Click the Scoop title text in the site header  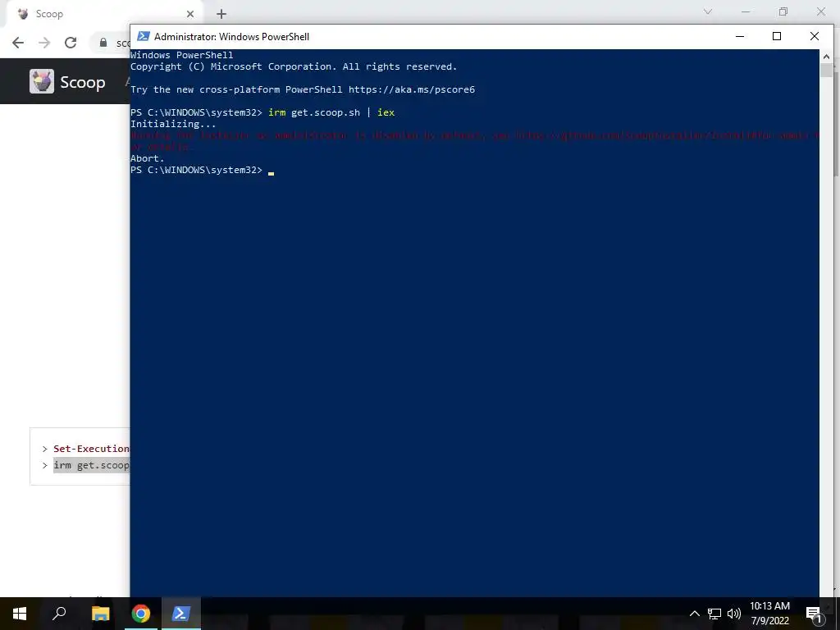tap(83, 82)
